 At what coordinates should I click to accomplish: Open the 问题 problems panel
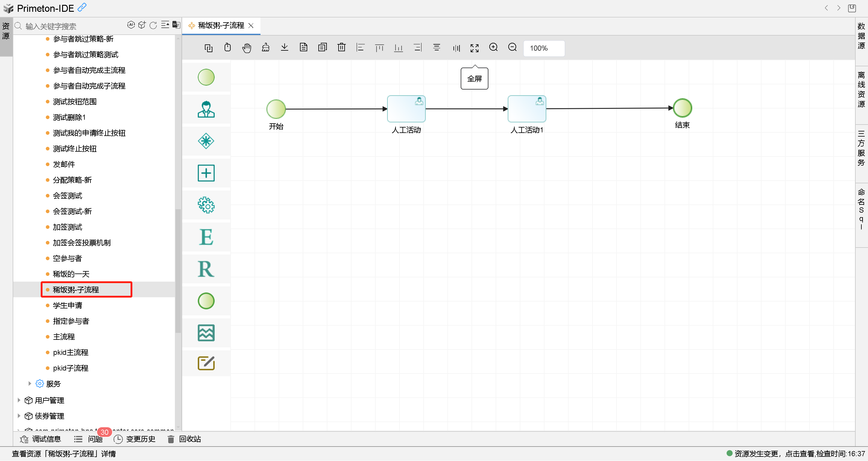(x=88, y=439)
